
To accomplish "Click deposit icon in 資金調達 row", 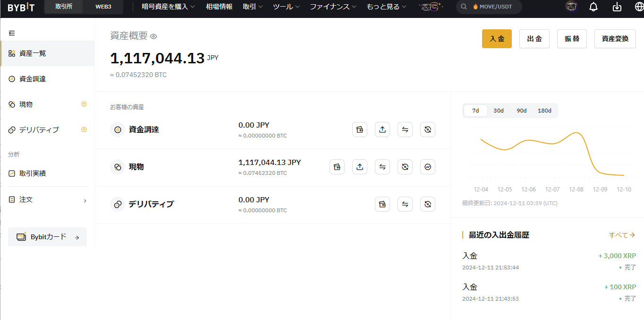I will 360,130.
